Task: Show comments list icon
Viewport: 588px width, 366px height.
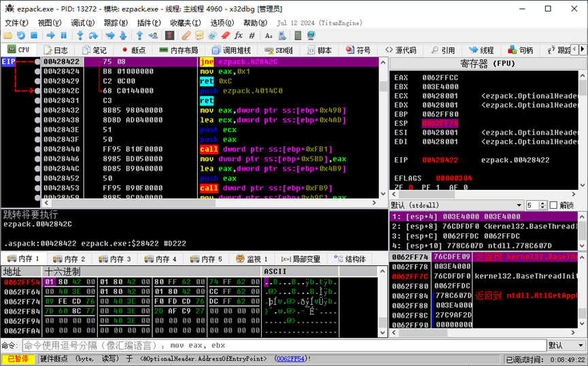Action: [x=199, y=35]
